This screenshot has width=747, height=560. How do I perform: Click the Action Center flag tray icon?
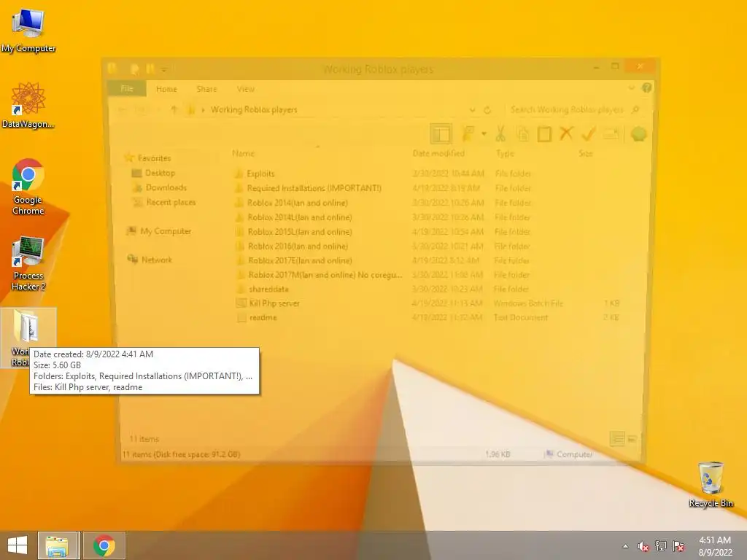[678, 546]
